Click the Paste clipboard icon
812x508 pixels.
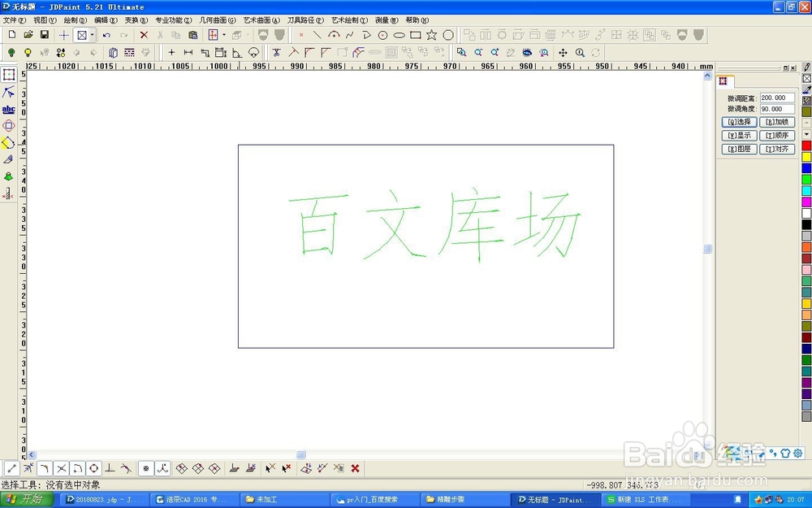pos(193,35)
